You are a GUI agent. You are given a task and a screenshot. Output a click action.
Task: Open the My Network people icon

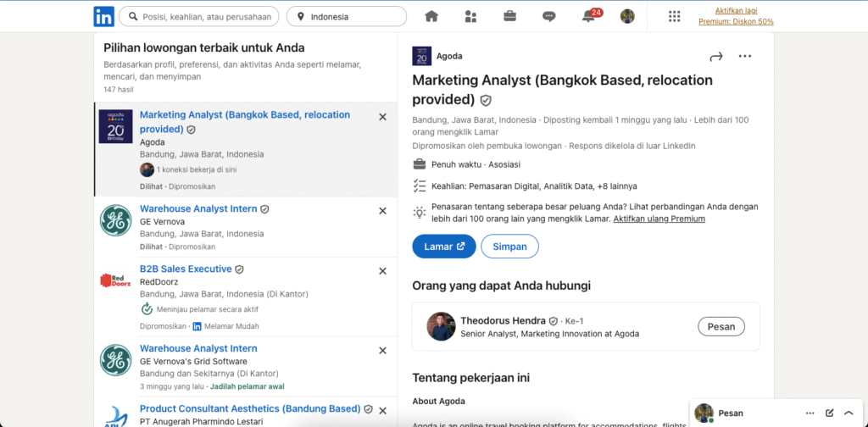[471, 17]
